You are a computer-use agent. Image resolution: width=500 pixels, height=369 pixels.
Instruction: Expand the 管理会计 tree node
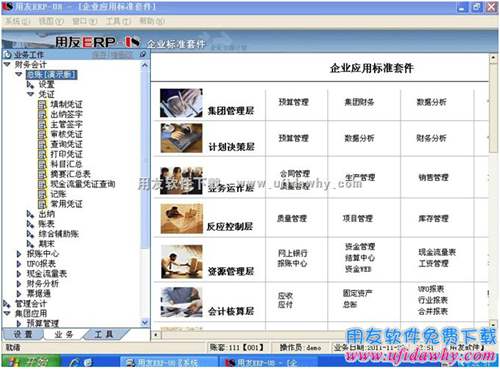click(x=7, y=304)
